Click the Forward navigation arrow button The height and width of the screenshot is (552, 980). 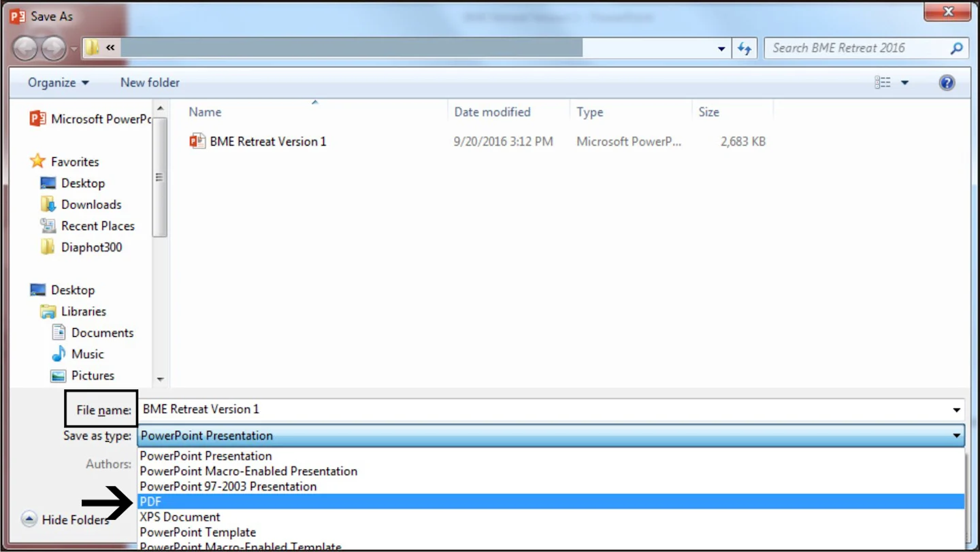coord(54,48)
